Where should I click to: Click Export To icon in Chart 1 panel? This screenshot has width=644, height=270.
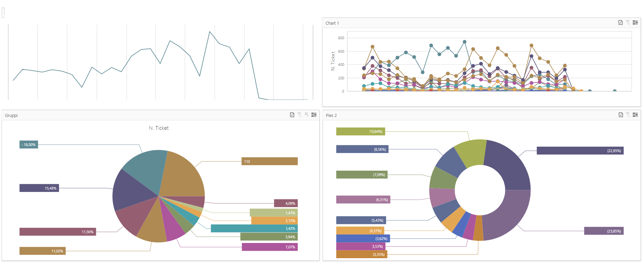[x=620, y=23]
